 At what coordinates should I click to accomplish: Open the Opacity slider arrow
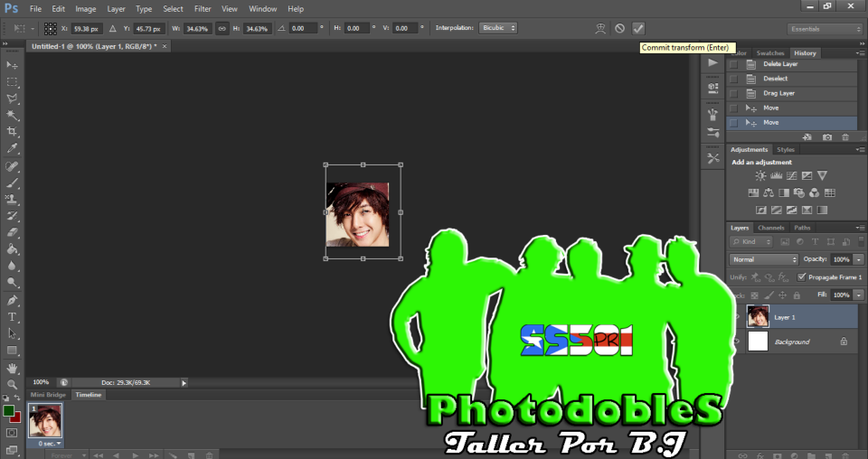[x=859, y=259]
